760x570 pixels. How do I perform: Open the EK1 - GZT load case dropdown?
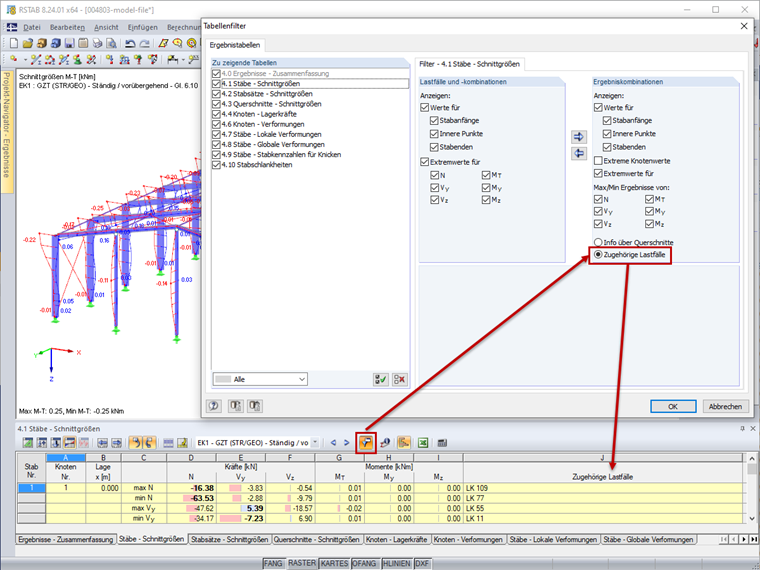point(315,443)
